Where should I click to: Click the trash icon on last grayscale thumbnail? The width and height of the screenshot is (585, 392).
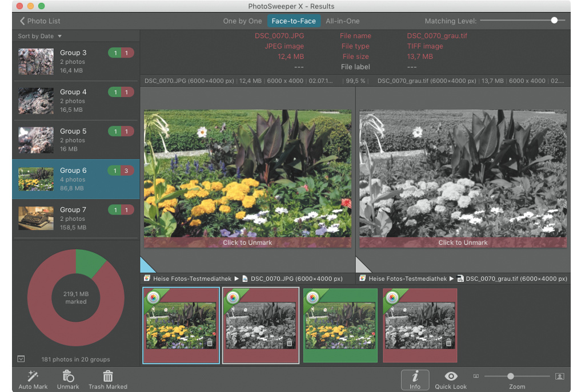tap(448, 342)
